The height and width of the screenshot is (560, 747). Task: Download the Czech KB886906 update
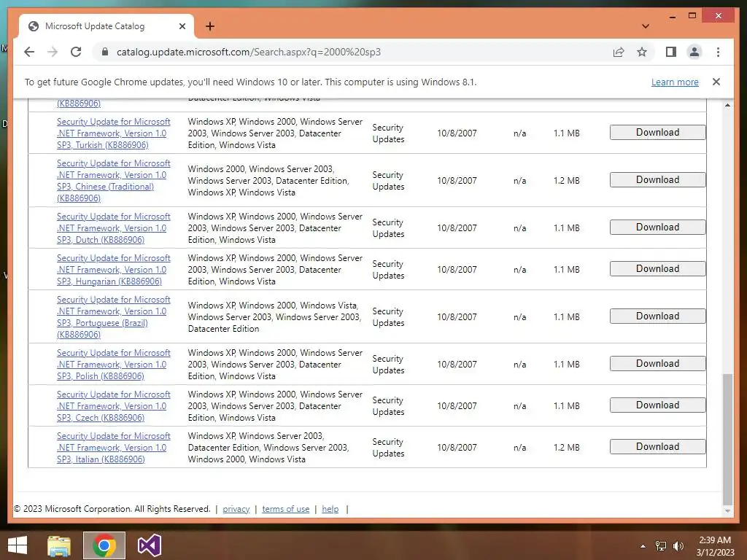pyautogui.click(x=657, y=405)
